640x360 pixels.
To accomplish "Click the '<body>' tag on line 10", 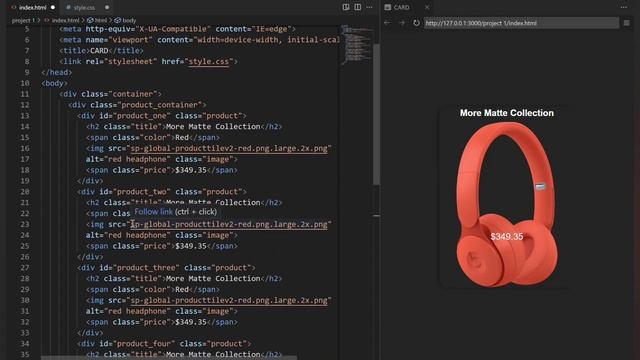I will click(55, 83).
